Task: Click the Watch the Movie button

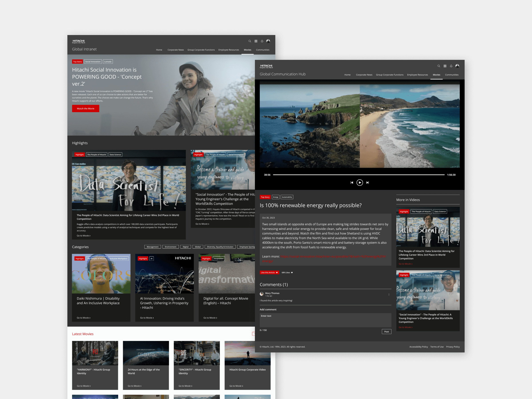Action: click(85, 108)
